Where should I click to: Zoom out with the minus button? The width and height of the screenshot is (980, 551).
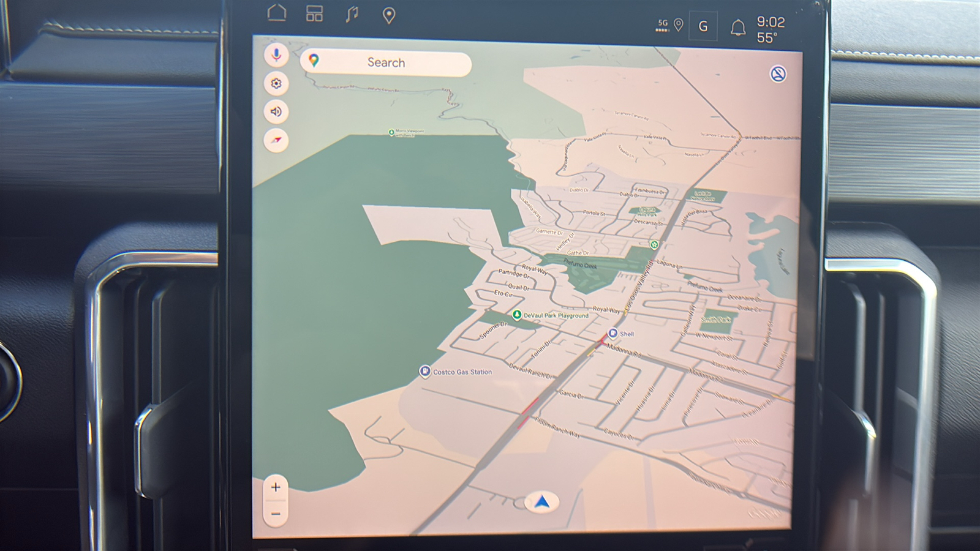[x=276, y=514]
